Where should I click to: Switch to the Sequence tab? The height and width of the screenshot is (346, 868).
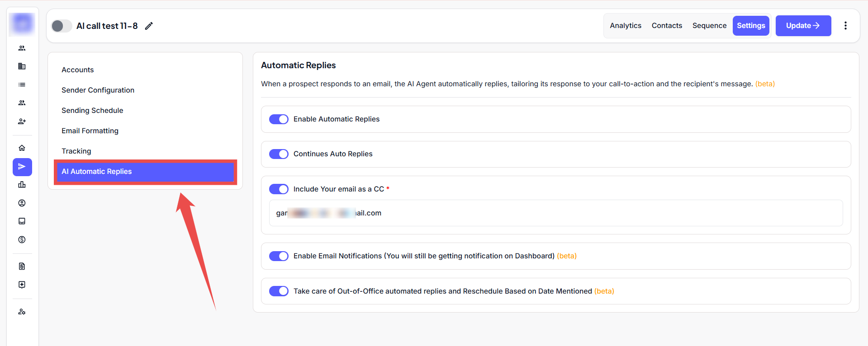coord(709,26)
